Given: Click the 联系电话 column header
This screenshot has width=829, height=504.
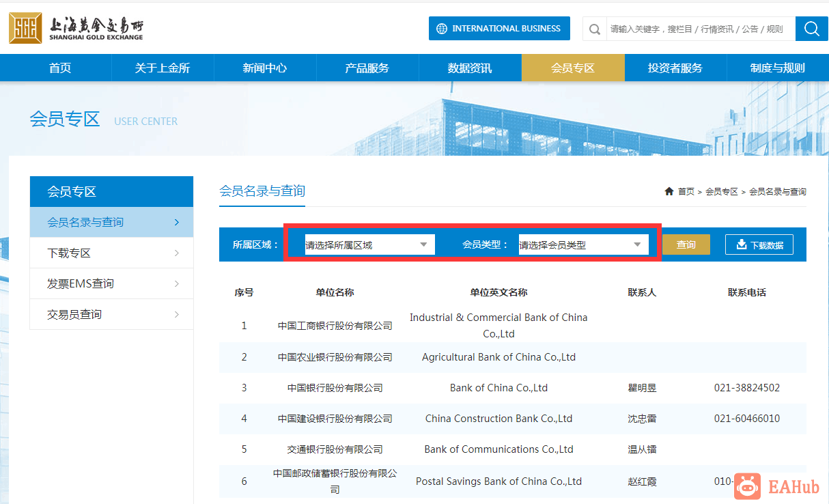Looking at the screenshot, I should pos(747,292).
